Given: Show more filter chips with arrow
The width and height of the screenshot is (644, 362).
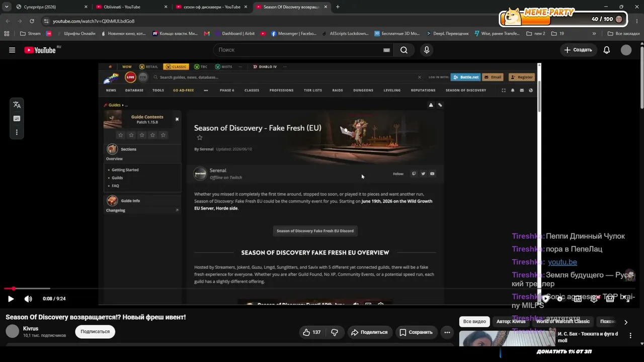Looking at the screenshot, I should coord(626,322).
